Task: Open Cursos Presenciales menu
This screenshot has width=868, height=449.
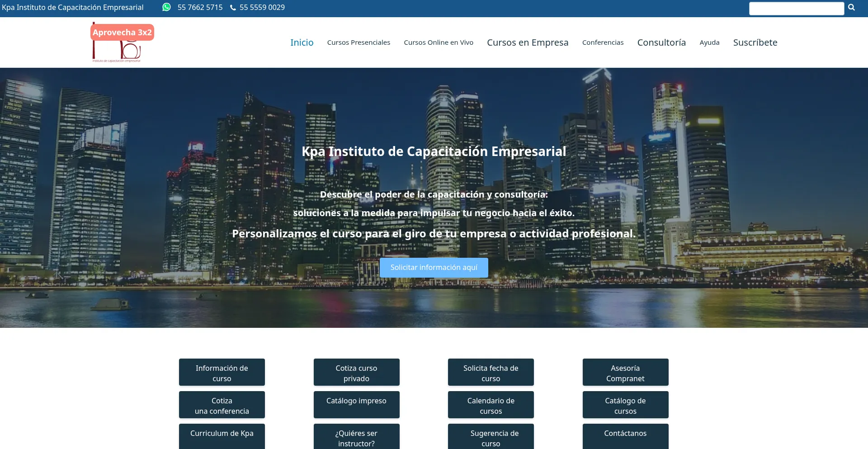Action: pos(359,43)
